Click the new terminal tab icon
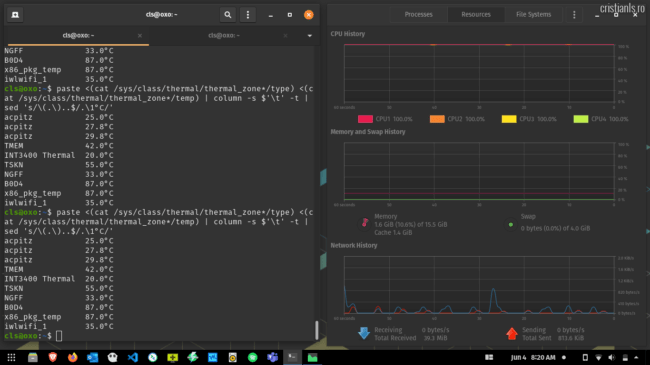Screen dimensions: 650x365 click(15, 15)
